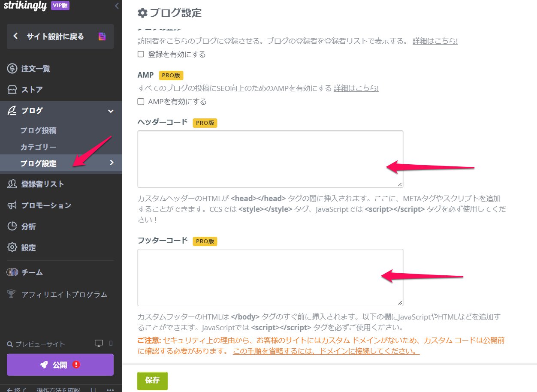Click the people icon beside 登録者リスト

tap(12, 184)
